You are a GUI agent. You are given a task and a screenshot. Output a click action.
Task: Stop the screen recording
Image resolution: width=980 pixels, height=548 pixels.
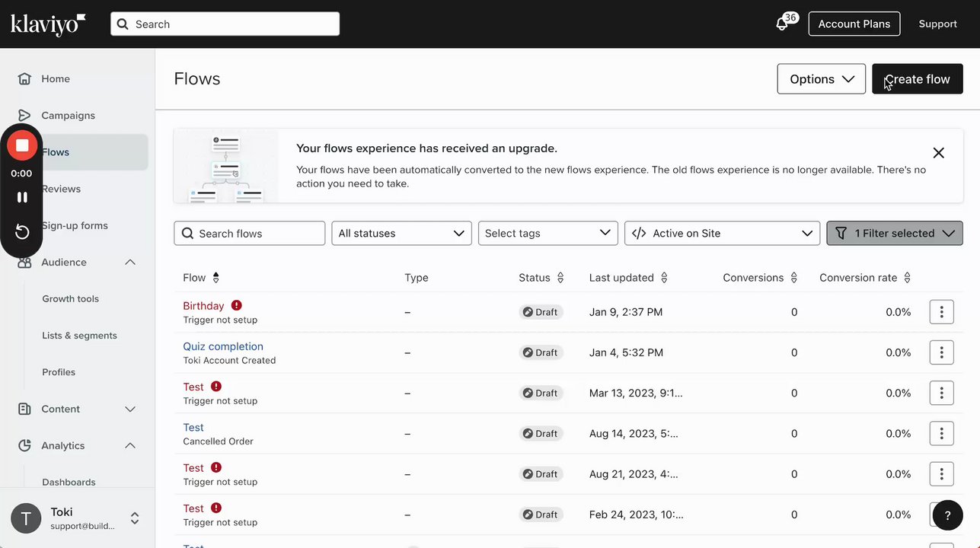(x=22, y=145)
